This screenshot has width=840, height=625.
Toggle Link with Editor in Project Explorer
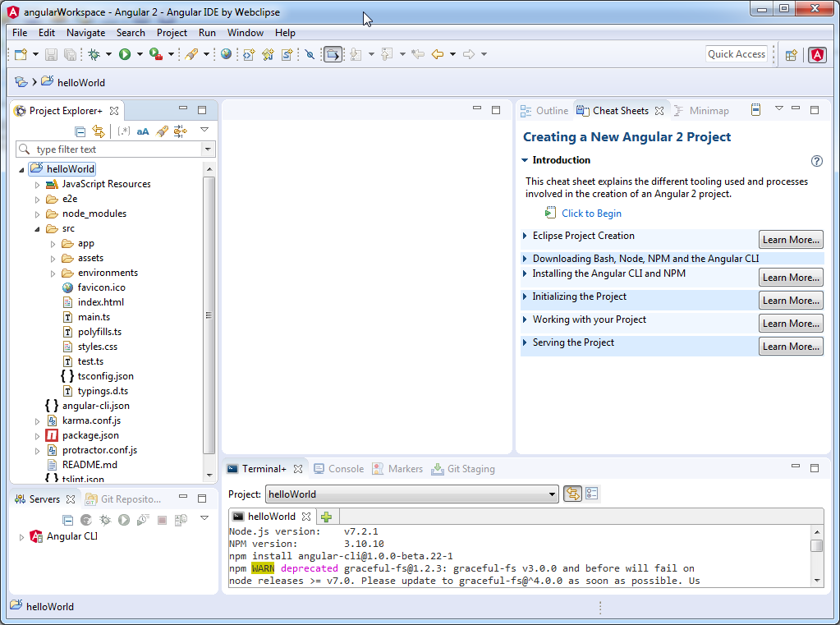[x=99, y=131]
